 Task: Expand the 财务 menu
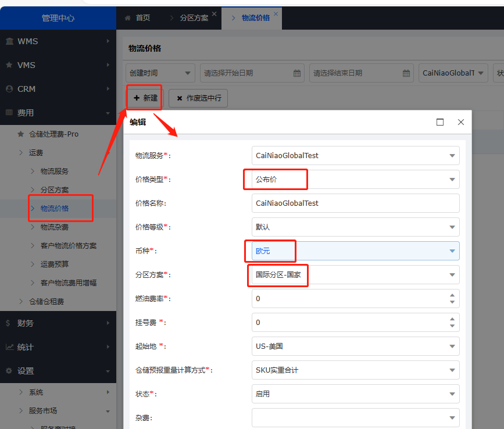tap(58, 323)
